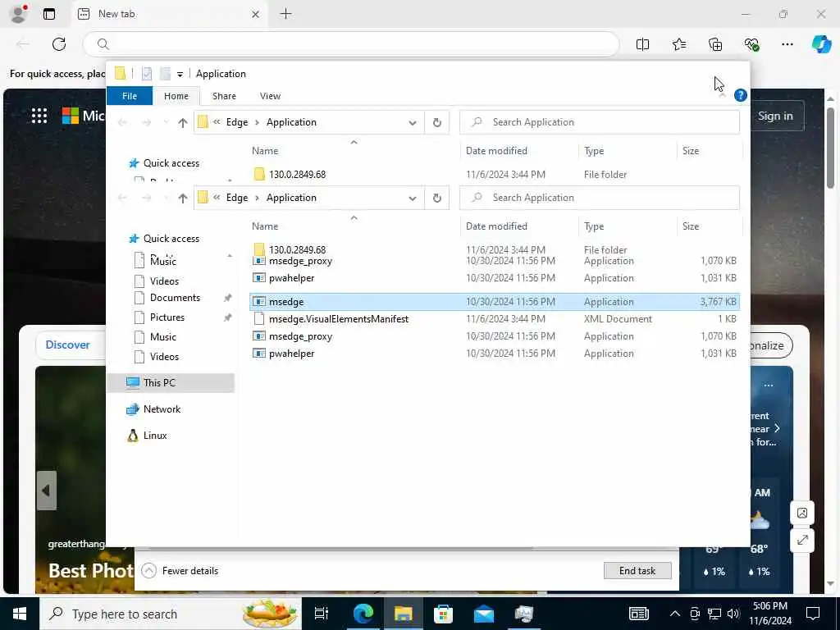Switch to the Share ribbon tab
840x630 pixels.
click(224, 96)
